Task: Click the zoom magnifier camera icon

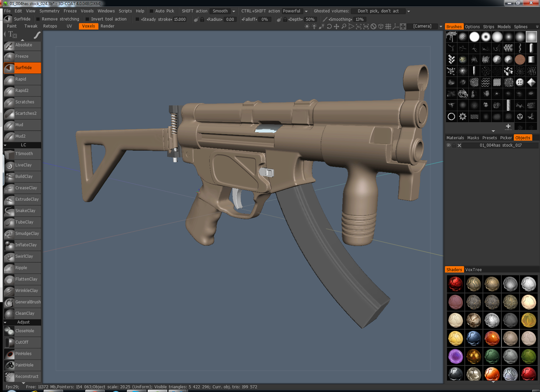Action: coord(344,26)
